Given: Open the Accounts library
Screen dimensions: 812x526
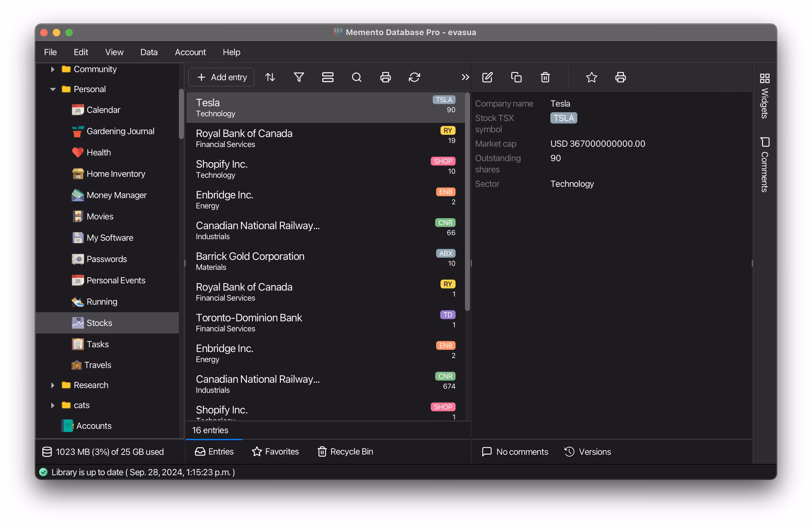Looking at the screenshot, I should 86,426.
